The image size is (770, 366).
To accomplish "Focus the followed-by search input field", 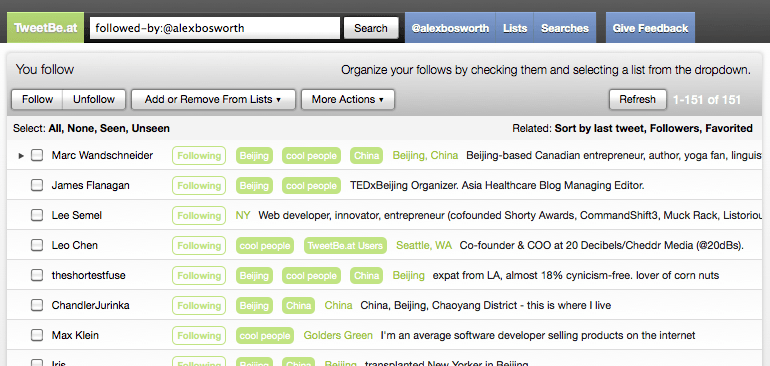I will [x=215, y=28].
